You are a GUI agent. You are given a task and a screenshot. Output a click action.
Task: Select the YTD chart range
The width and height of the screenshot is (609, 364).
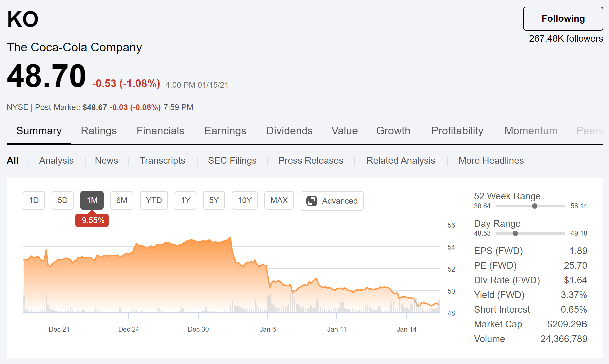click(154, 200)
